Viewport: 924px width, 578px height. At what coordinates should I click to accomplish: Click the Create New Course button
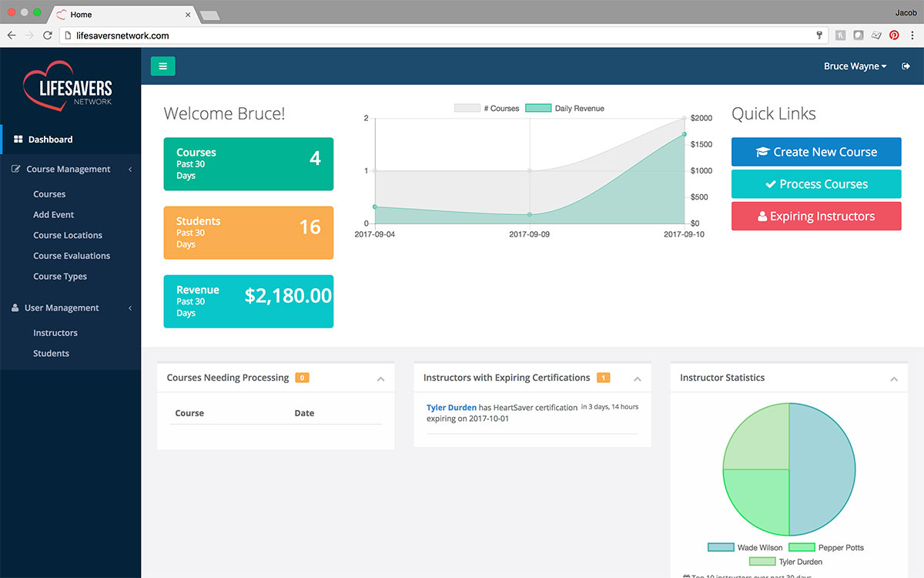coord(816,152)
